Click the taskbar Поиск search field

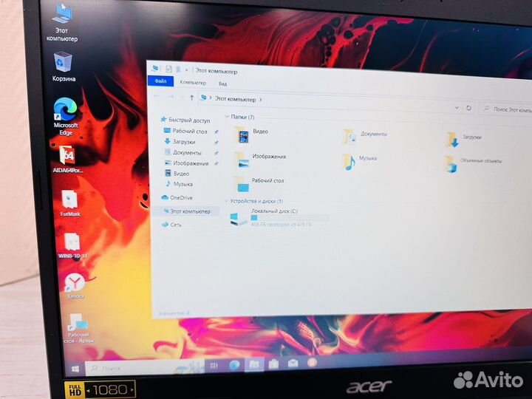point(146,368)
